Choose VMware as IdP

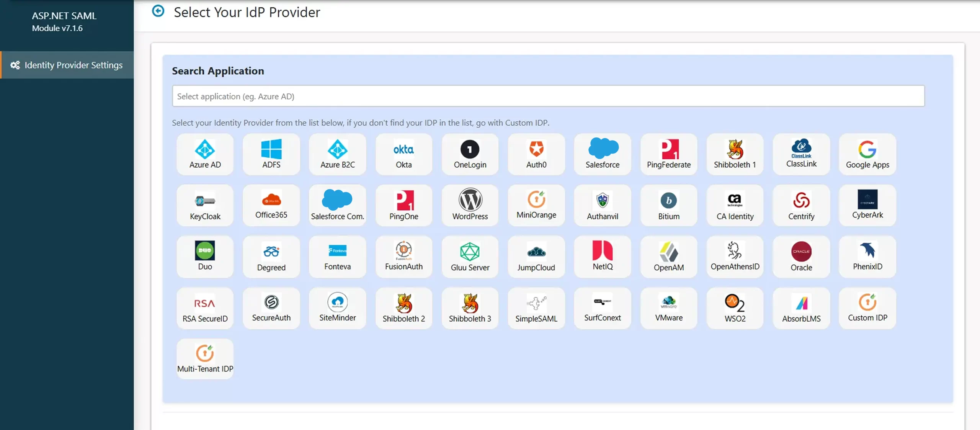point(668,308)
